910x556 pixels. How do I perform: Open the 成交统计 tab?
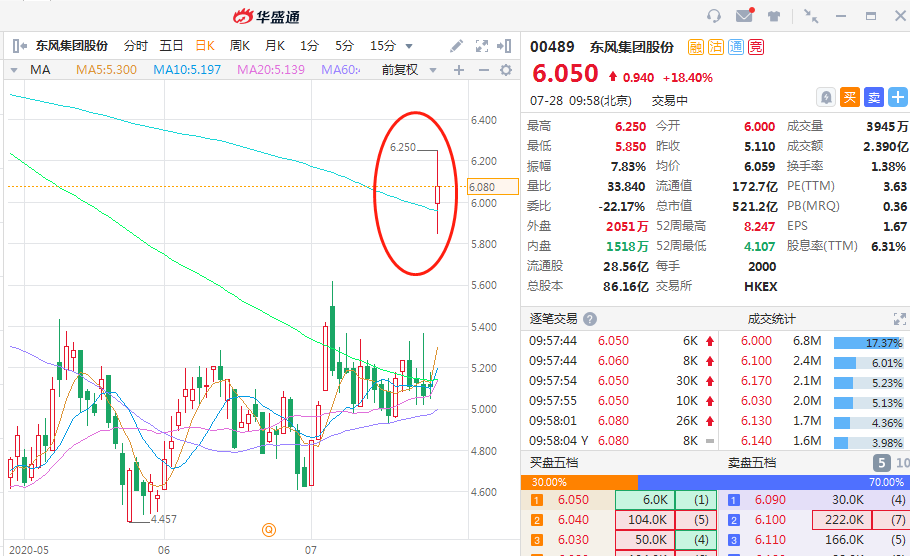(x=771, y=319)
